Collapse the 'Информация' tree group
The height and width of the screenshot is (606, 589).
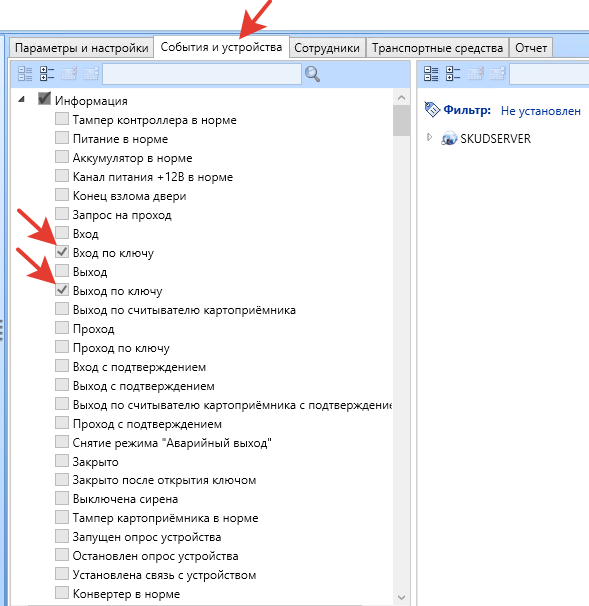click(x=22, y=99)
